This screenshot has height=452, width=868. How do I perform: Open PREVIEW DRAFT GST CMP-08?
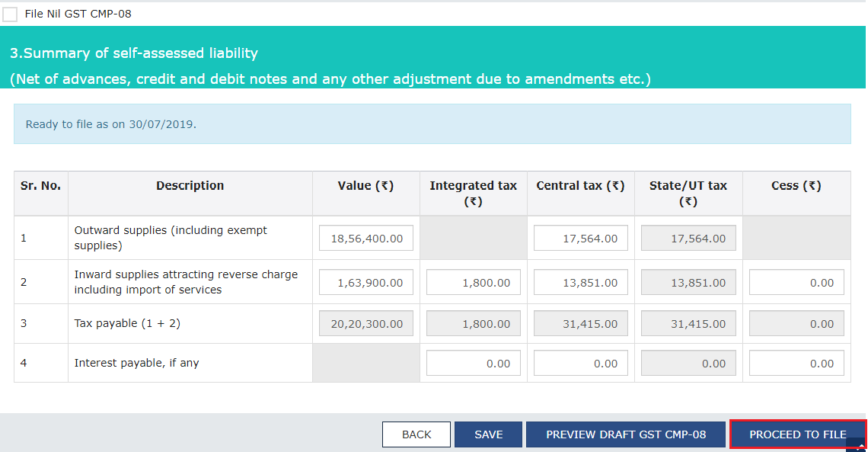coord(625,434)
